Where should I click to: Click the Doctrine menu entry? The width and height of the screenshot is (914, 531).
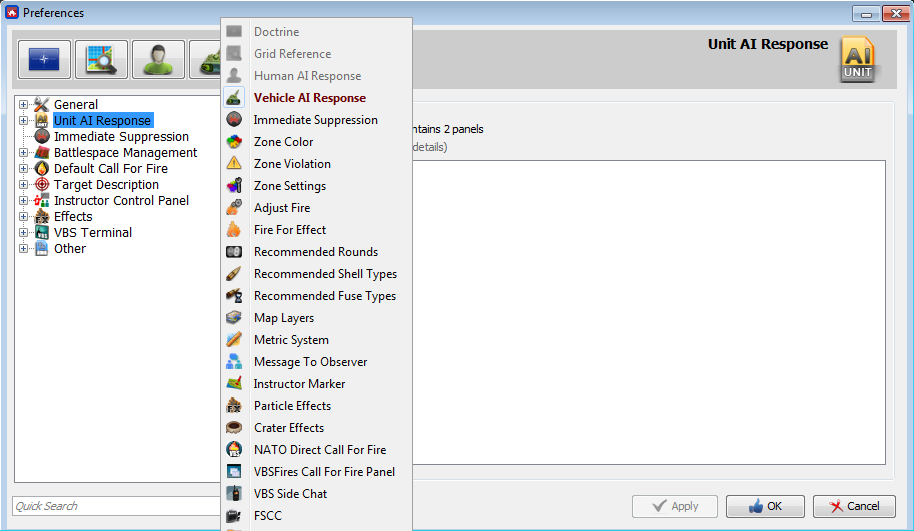[317, 31]
